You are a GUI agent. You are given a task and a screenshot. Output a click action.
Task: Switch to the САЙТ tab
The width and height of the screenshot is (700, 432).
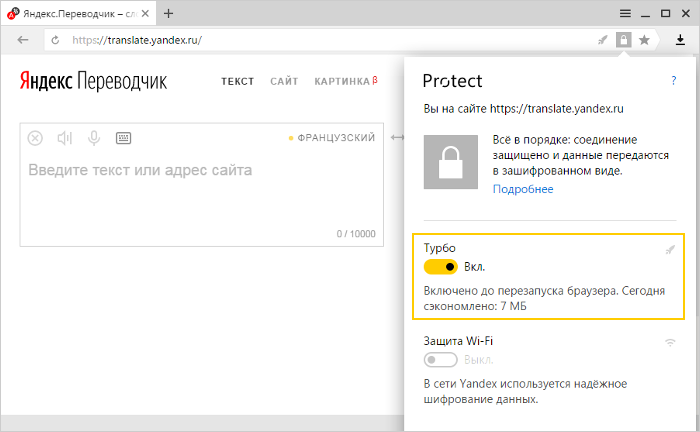tap(284, 81)
